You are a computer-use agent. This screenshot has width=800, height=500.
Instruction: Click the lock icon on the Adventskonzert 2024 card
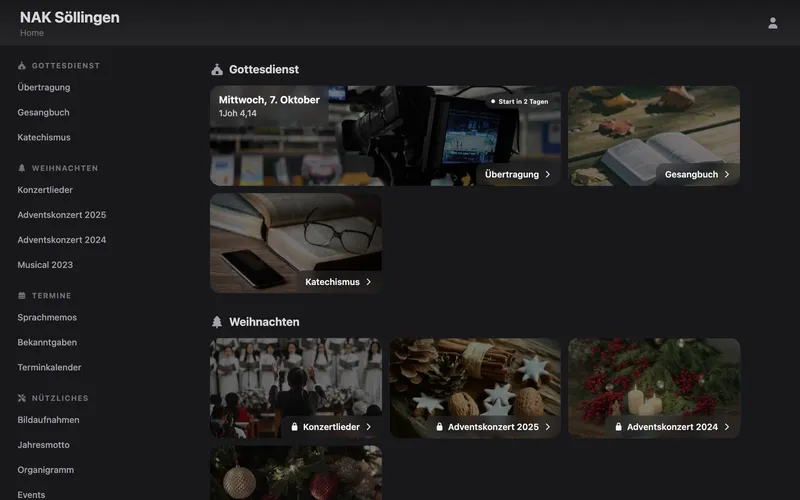click(618, 427)
